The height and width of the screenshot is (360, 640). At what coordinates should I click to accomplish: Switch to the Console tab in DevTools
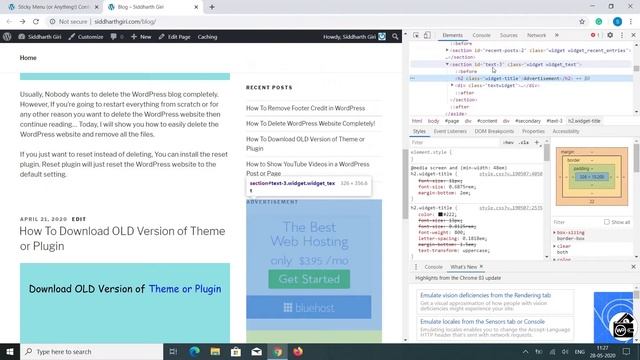(481, 36)
